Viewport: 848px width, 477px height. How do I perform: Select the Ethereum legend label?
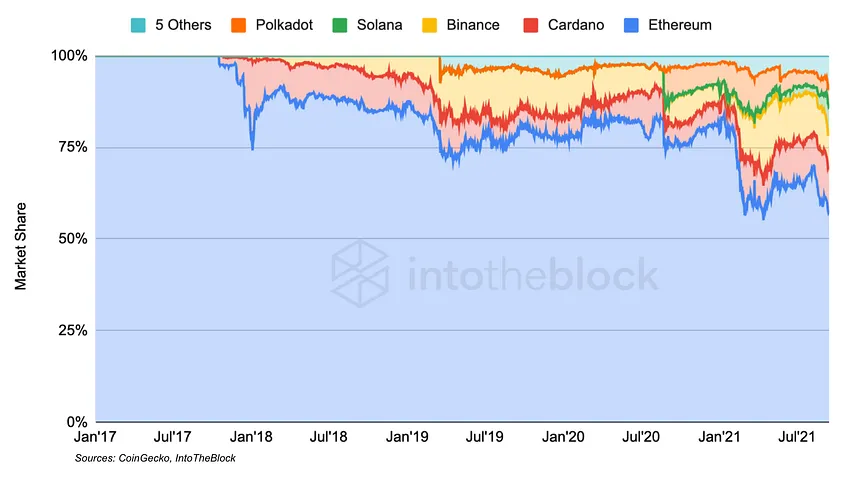click(680, 25)
